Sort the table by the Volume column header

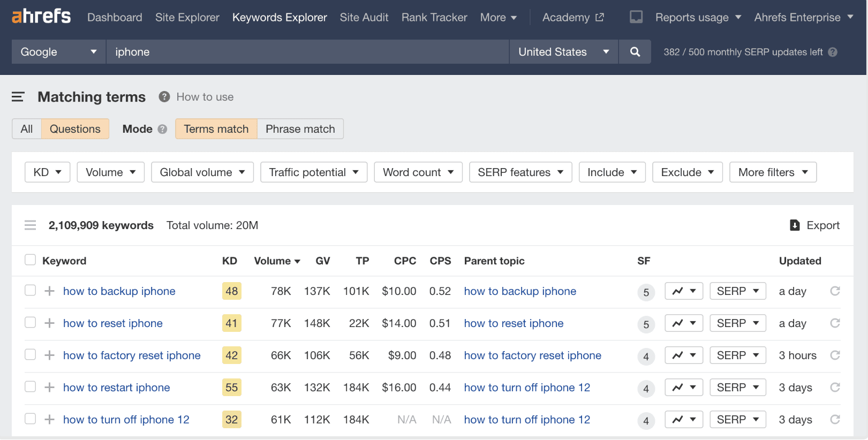(277, 261)
